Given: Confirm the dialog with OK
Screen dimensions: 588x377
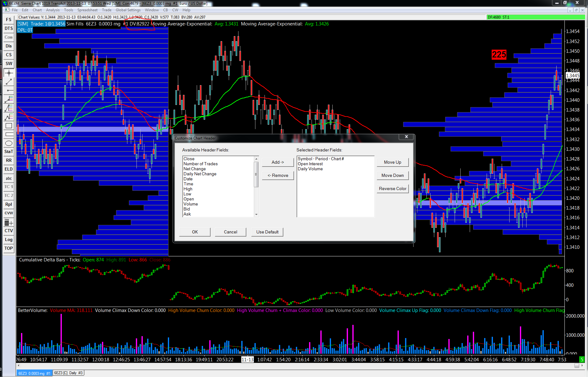Looking at the screenshot, I should 195,232.
